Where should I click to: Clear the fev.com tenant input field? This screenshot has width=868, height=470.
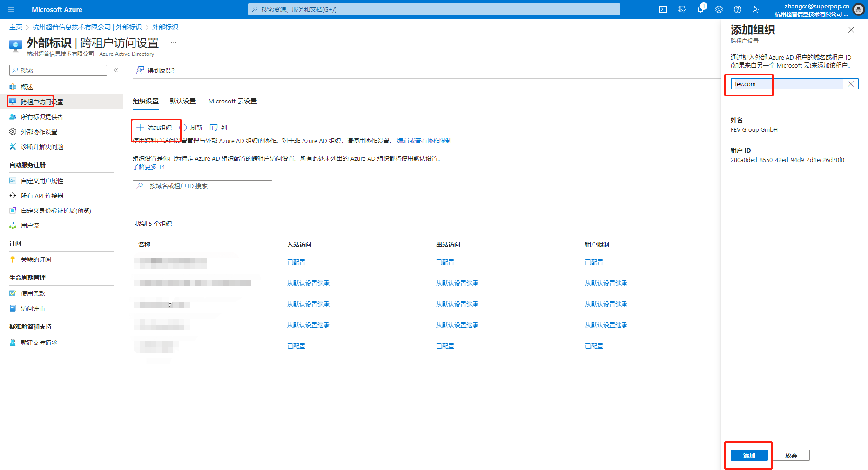pyautogui.click(x=850, y=84)
